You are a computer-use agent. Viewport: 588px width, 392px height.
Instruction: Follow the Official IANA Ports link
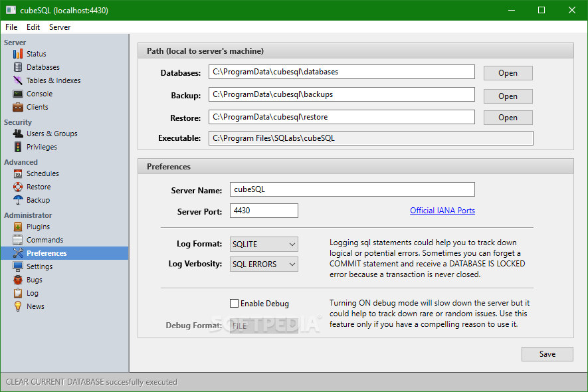442,211
